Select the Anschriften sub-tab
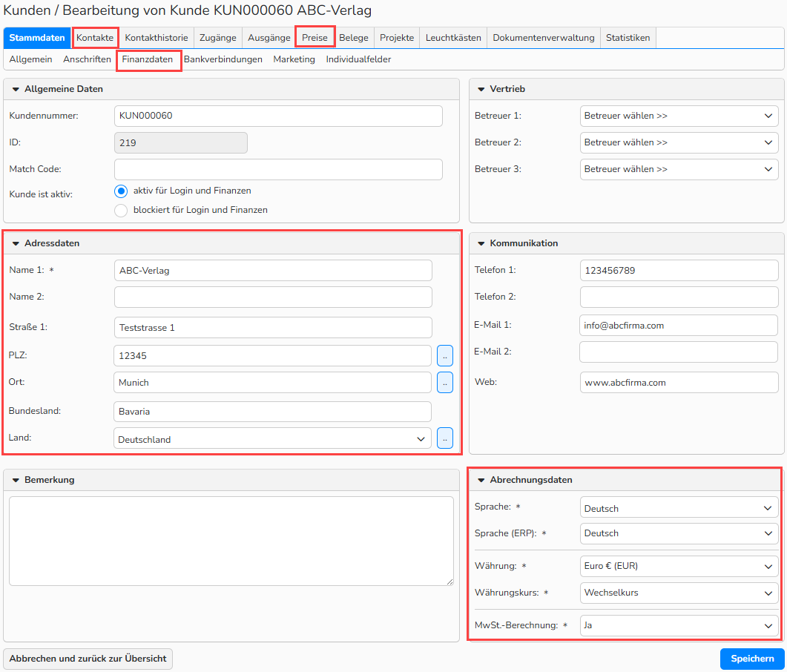 click(87, 59)
